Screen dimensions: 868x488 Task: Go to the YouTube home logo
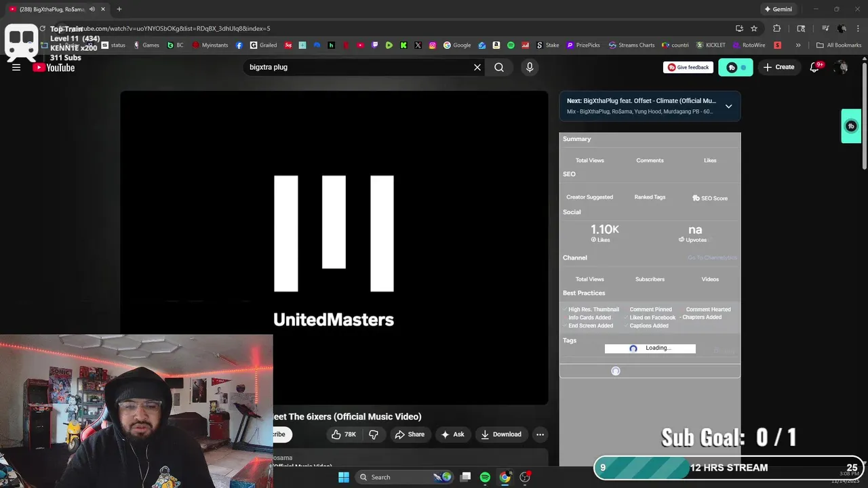point(54,68)
